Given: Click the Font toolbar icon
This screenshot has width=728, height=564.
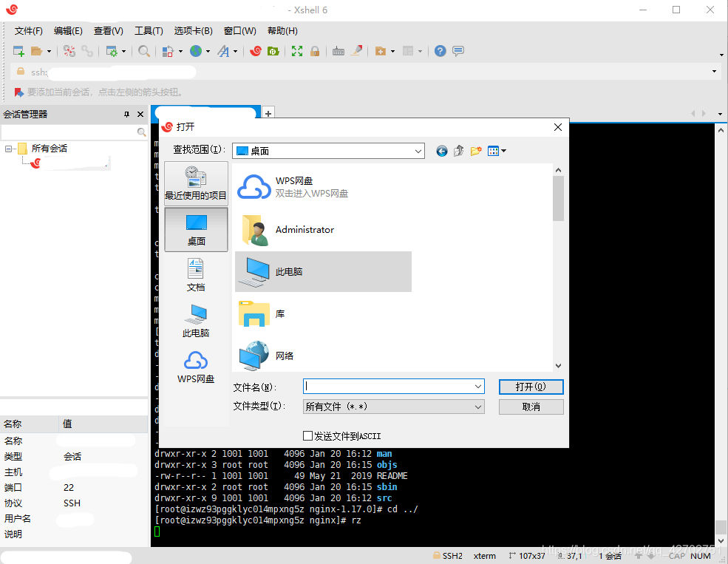Looking at the screenshot, I should click(x=224, y=51).
